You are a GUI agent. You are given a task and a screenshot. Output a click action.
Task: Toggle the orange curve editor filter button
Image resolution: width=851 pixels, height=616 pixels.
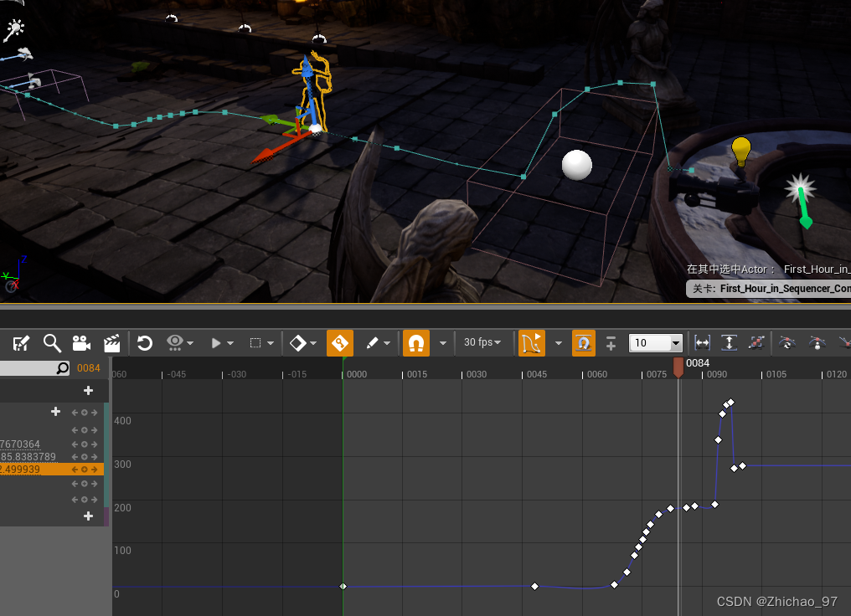(x=532, y=342)
